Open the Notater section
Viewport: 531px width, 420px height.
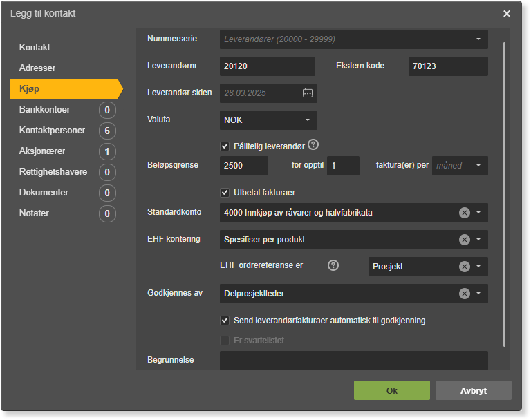(x=34, y=213)
